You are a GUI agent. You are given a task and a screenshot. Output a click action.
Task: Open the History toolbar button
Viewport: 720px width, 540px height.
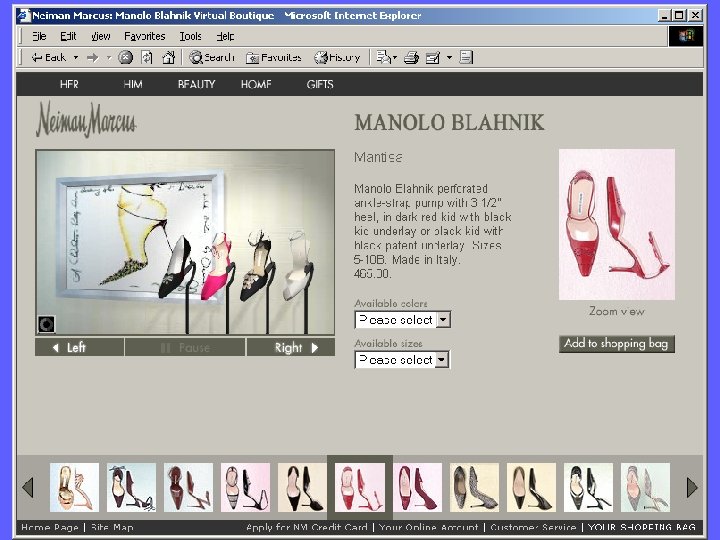337,57
